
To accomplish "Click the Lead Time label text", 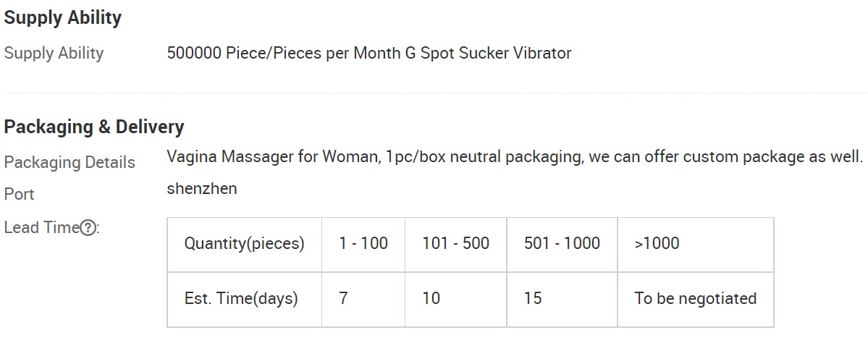I will pos(42,227).
